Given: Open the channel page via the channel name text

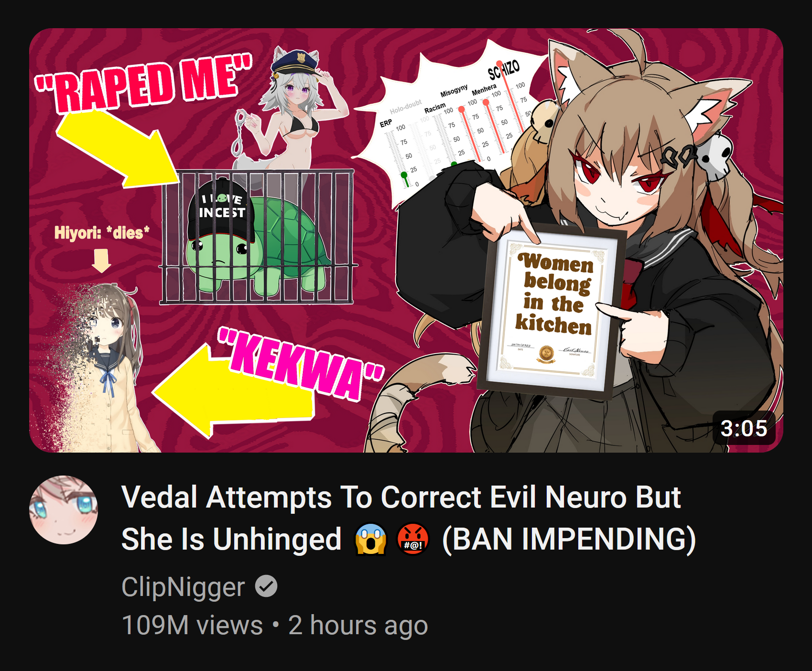Looking at the screenshot, I should [x=183, y=586].
